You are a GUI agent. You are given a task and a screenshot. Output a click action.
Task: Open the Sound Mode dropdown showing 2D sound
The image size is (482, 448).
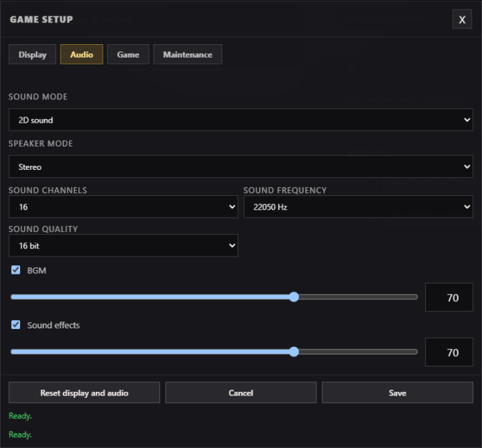click(241, 120)
